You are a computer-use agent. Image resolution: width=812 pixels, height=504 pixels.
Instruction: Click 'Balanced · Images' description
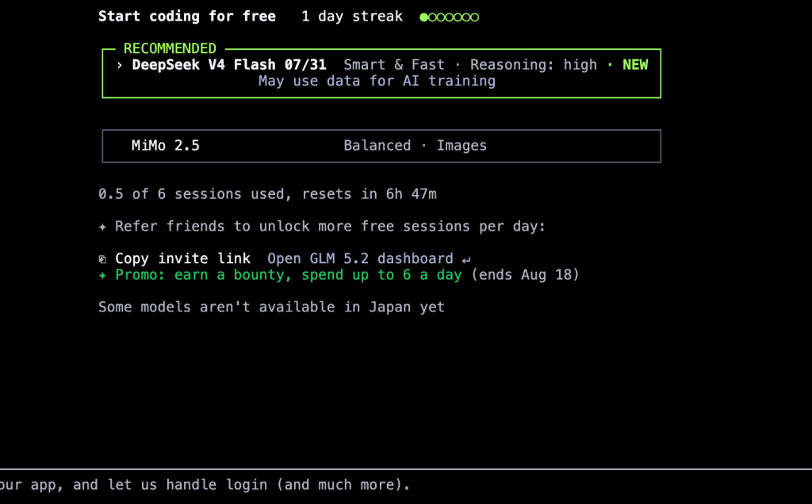click(416, 145)
